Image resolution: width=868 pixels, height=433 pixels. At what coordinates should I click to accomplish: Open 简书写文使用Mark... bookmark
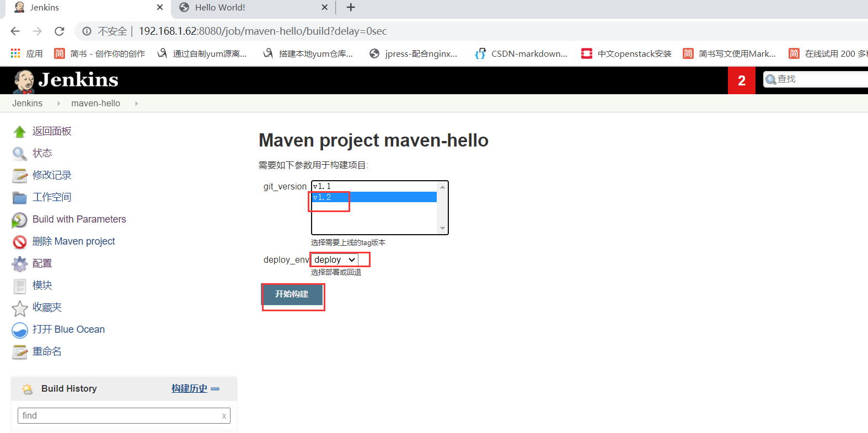(730, 53)
